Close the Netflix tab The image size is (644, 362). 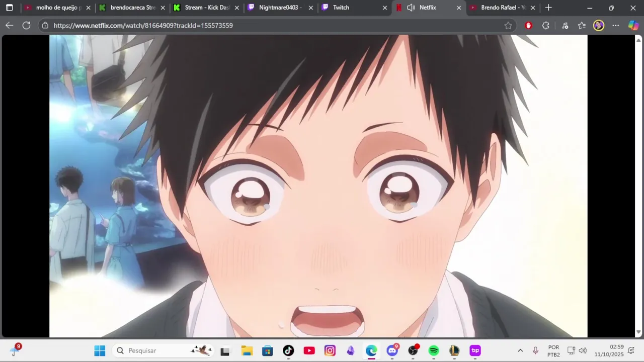[x=458, y=8]
